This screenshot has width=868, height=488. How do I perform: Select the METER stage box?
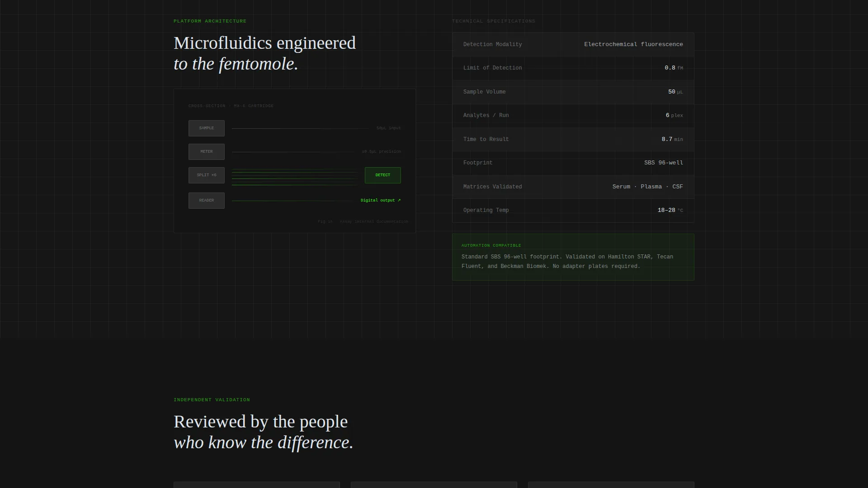(206, 152)
